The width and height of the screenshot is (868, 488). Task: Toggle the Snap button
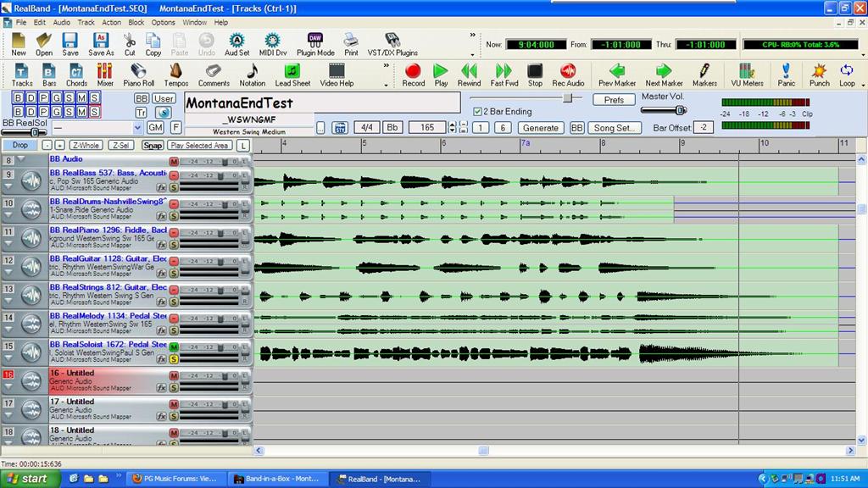coord(153,145)
